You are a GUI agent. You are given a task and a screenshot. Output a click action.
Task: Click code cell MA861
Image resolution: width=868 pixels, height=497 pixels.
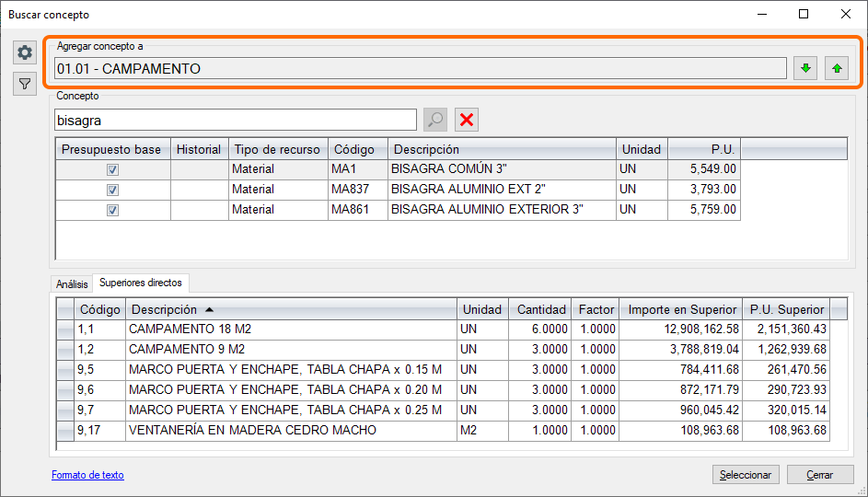tap(358, 210)
